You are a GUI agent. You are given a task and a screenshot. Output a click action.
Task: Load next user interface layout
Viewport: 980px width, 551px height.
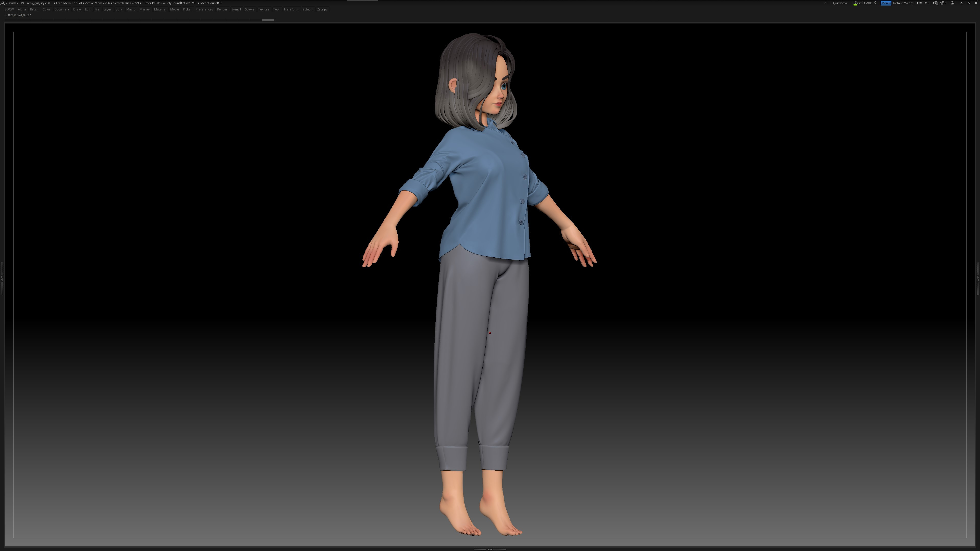pyautogui.click(x=944, y=3)
